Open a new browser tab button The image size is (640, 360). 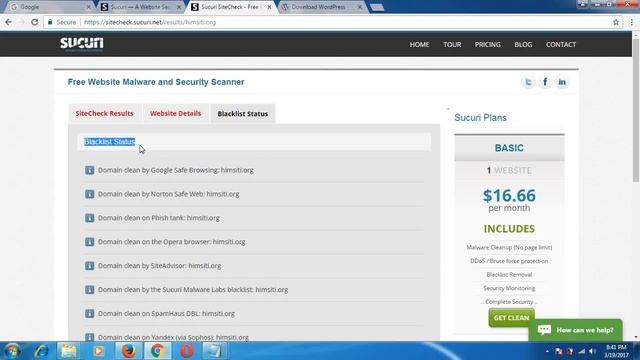pos(377,7)
